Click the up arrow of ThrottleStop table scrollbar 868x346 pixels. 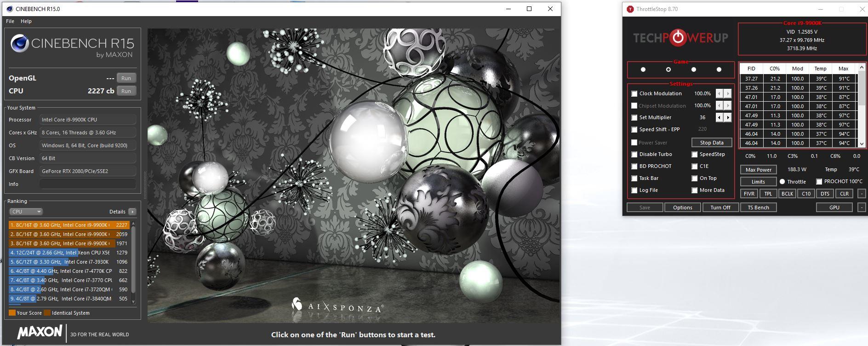[862, 68]
